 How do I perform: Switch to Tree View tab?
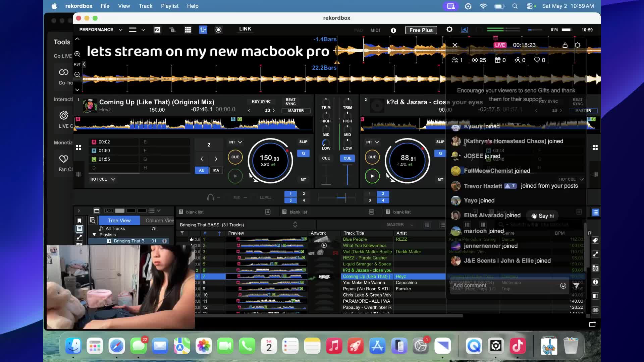[119, 220]
